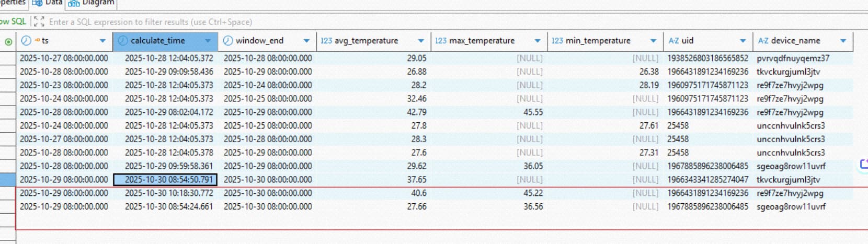This screenshot has width=868, height=244.
Task: Open the calculate_time column sort dropdown
Action: (x=208, y=41)
